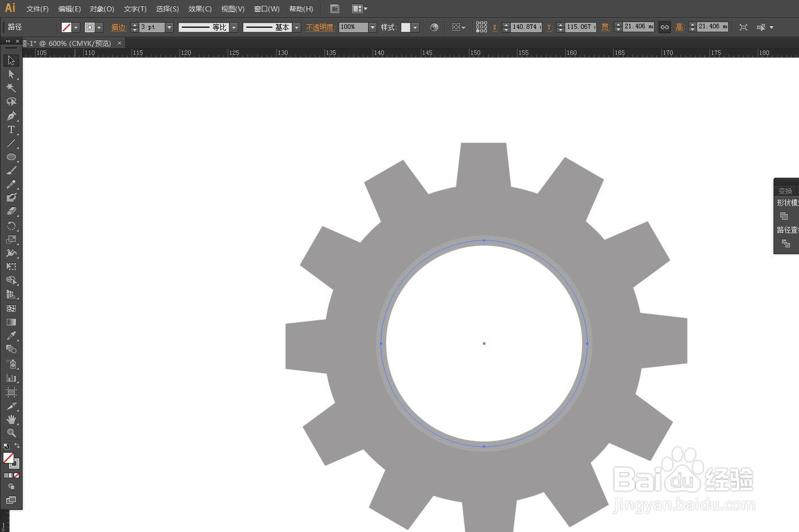Image resolution: width=799 pixels, height=532 pixels.
Task: Open the 文件(F) menu
Action: (37, 9)
